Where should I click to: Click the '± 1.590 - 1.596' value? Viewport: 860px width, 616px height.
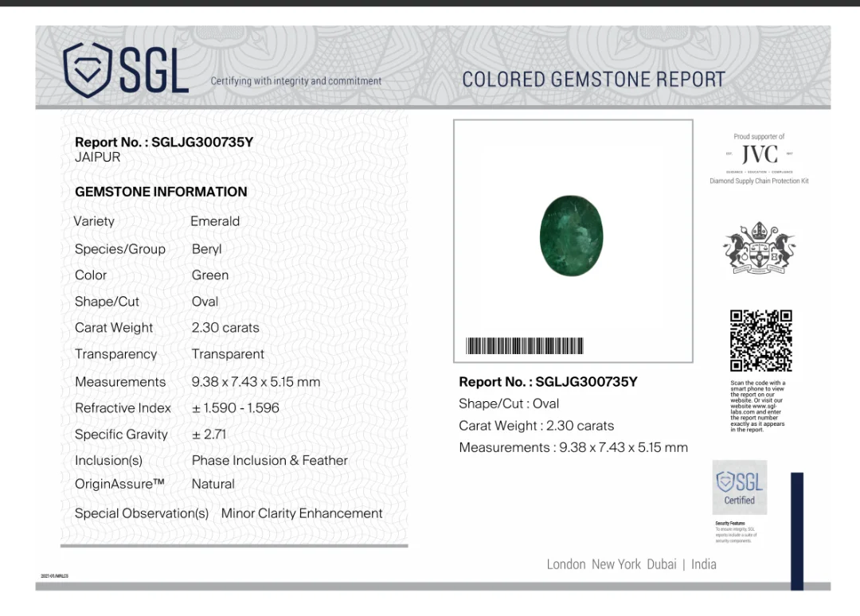(235, 408)
